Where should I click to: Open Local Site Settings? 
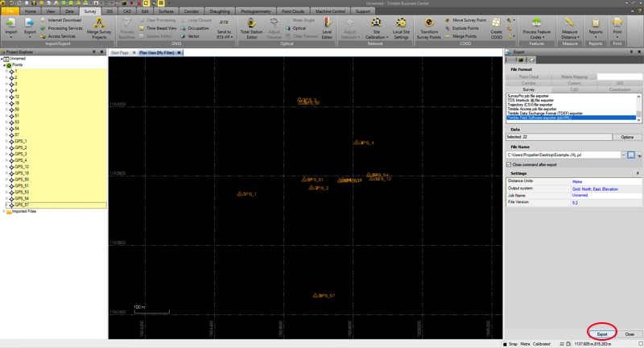[401, 28]
